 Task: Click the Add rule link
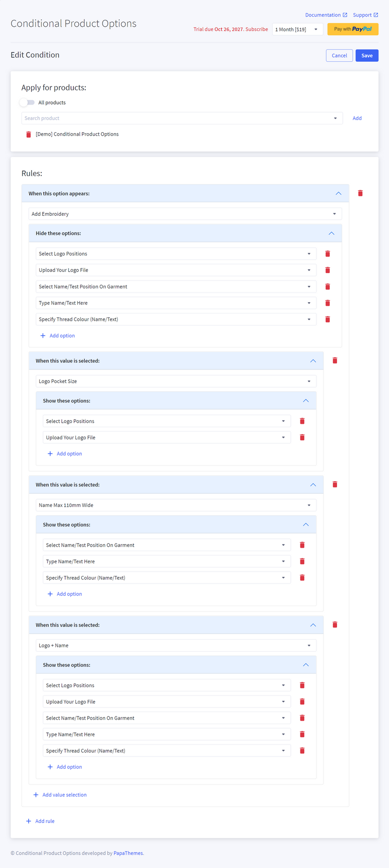tap(45, 821)
